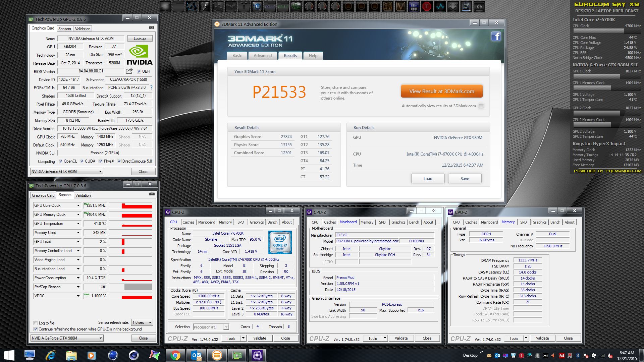Click View Result at 3DMark.com button

coord(441,91)
